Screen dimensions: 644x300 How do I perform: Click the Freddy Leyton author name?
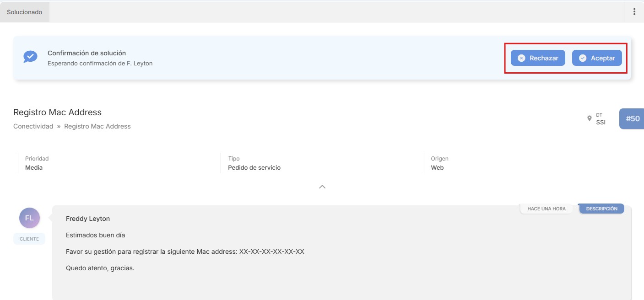88,219
